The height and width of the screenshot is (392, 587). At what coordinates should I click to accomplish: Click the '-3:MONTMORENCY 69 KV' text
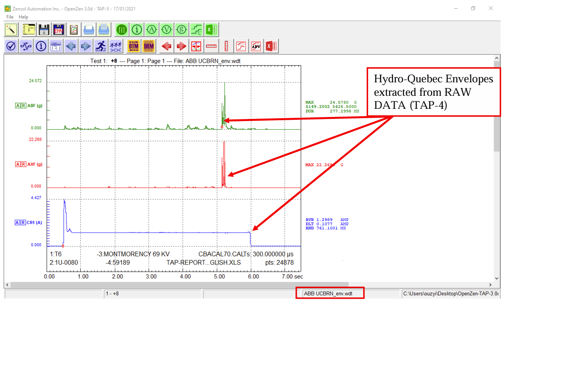pyautogui.click(x=133, y=254)
